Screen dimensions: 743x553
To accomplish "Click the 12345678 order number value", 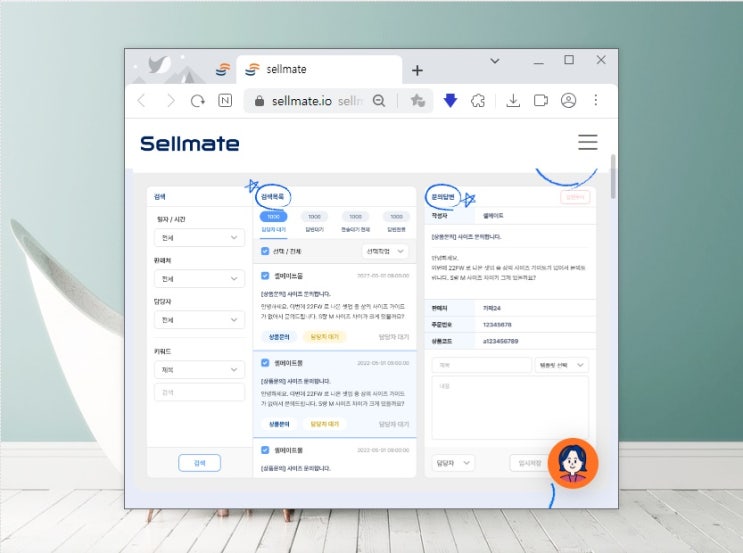I will 497,325.
